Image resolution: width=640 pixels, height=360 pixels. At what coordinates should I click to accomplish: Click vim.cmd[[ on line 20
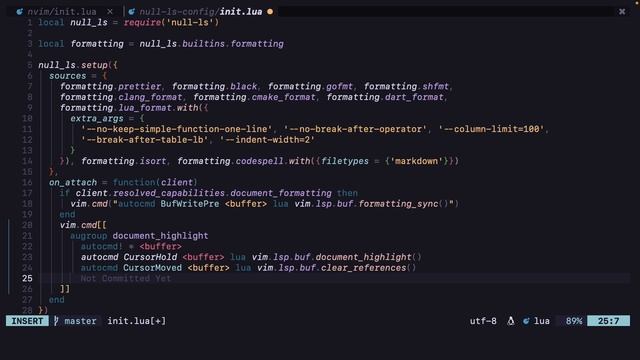coord(83,225)
